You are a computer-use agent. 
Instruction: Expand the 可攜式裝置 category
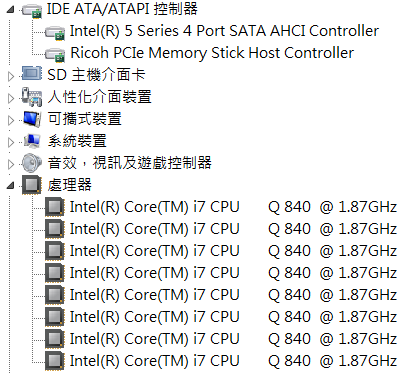[x=11, y=120]
